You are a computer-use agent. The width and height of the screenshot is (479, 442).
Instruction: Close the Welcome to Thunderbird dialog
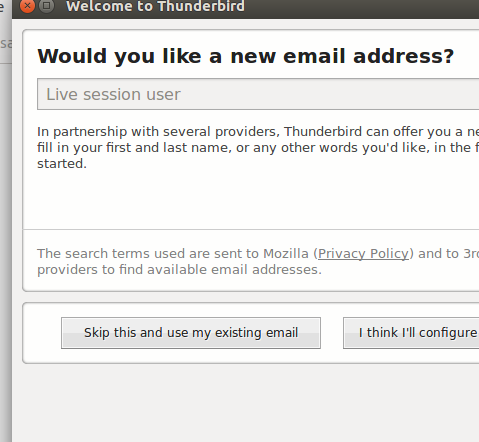(x=27, y=6)
